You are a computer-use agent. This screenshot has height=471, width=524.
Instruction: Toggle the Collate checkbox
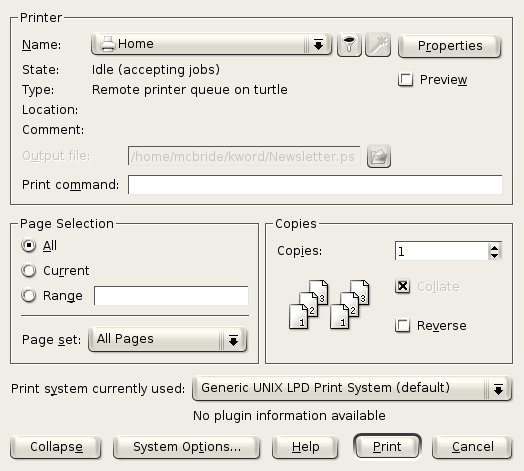click(402, 286)
